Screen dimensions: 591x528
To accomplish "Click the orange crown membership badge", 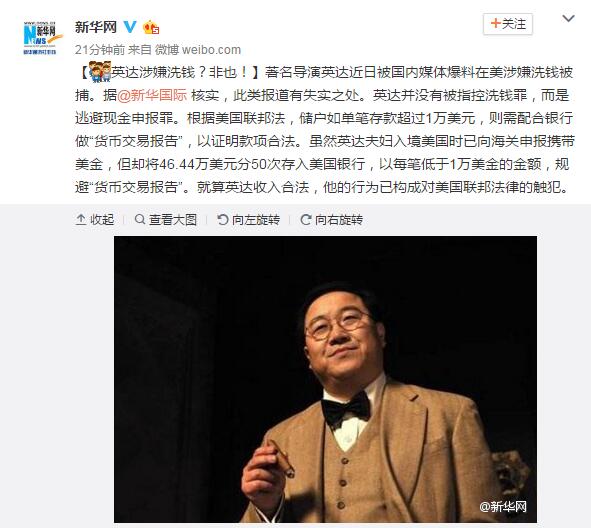I will (151, 27).
